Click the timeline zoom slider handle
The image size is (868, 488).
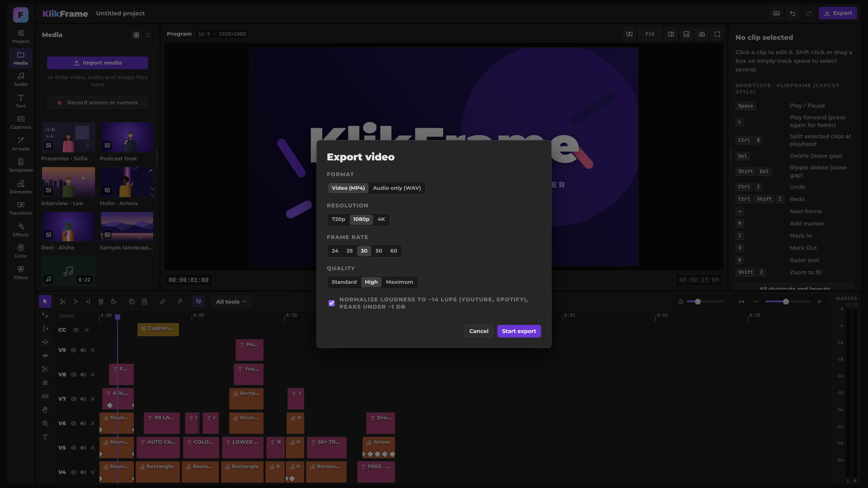coord(786,301)
